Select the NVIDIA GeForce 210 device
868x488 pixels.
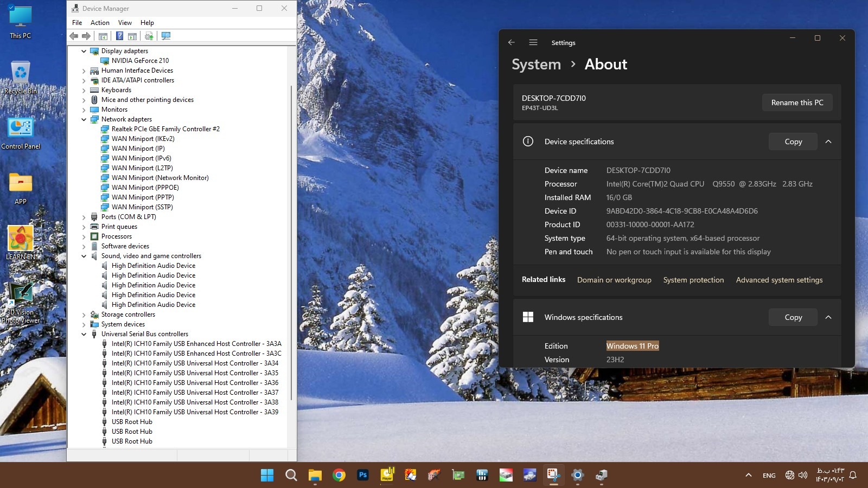click(x=140, y=61)
